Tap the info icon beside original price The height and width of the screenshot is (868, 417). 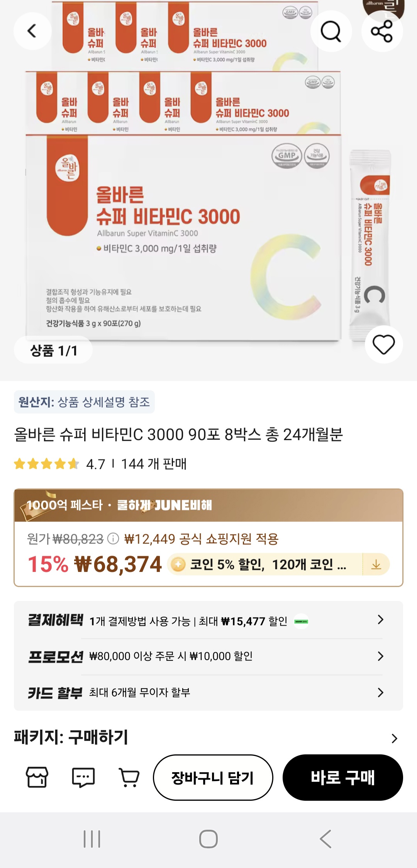pyautogui.click(x=113, y=538)
